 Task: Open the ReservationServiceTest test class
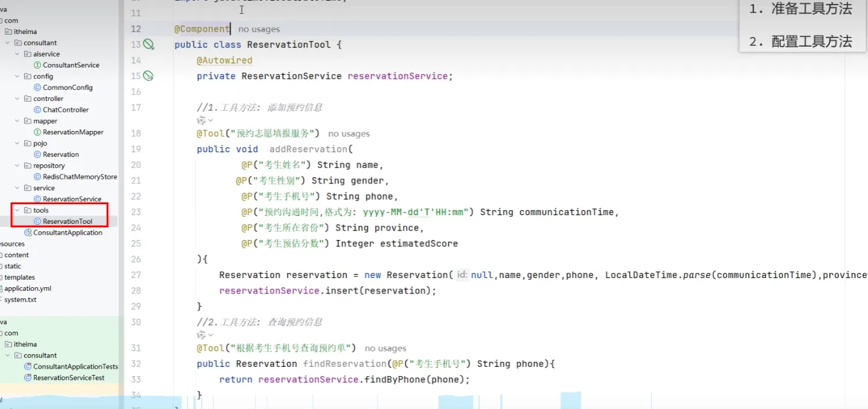[69, 378]
